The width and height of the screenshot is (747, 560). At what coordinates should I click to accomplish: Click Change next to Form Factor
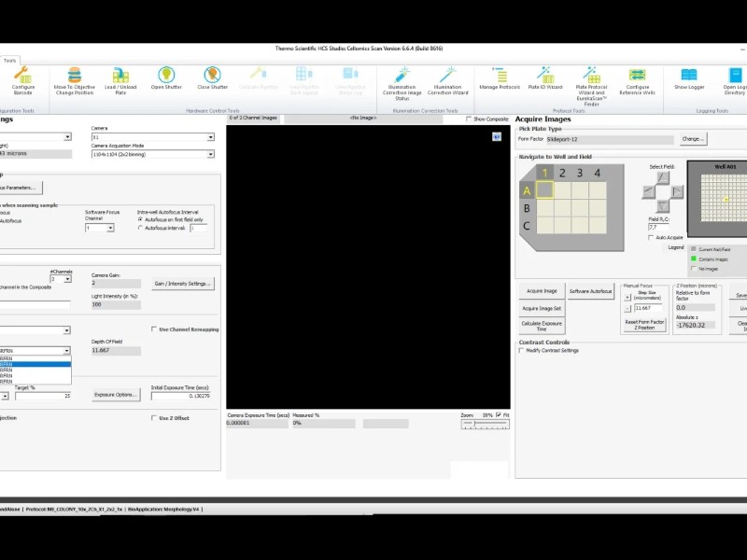(693, 139)
